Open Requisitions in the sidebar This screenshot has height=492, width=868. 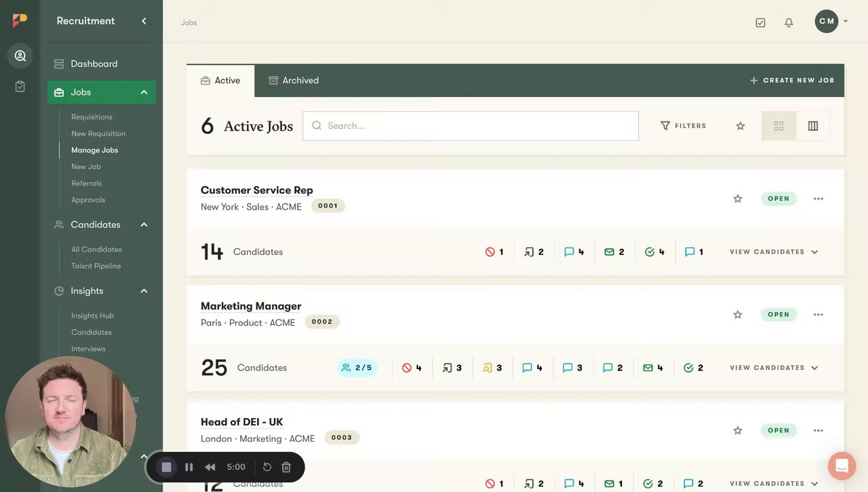(x=92, y=117)
